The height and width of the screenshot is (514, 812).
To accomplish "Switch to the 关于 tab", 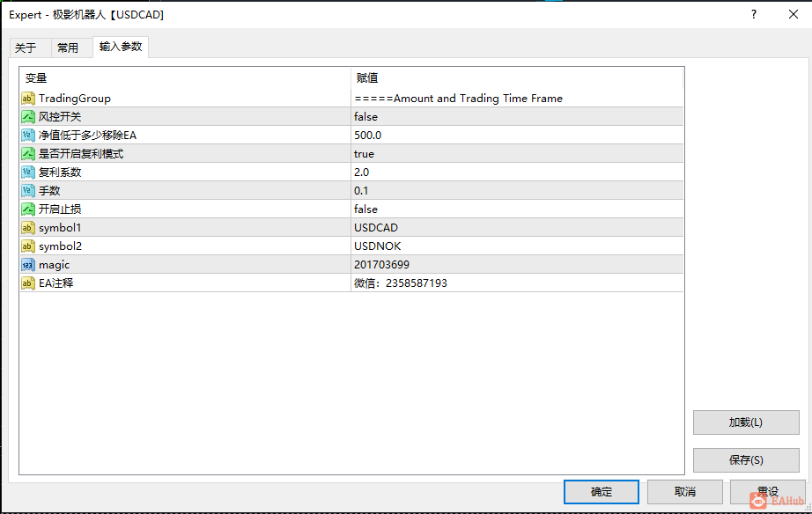I will [x=26, y=48].
